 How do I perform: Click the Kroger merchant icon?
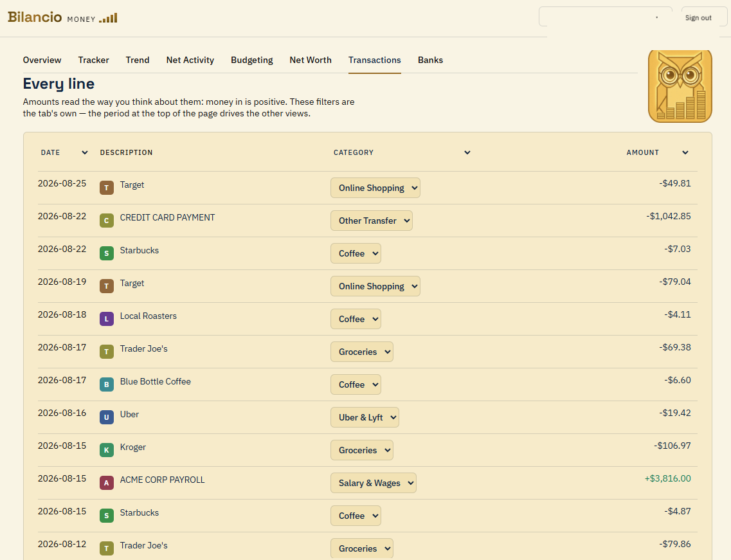[106, 450]
